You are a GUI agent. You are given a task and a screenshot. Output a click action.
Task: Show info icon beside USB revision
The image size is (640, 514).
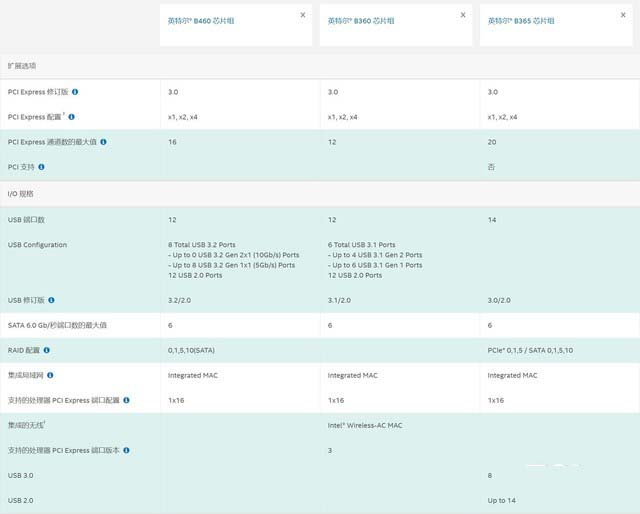51,300
